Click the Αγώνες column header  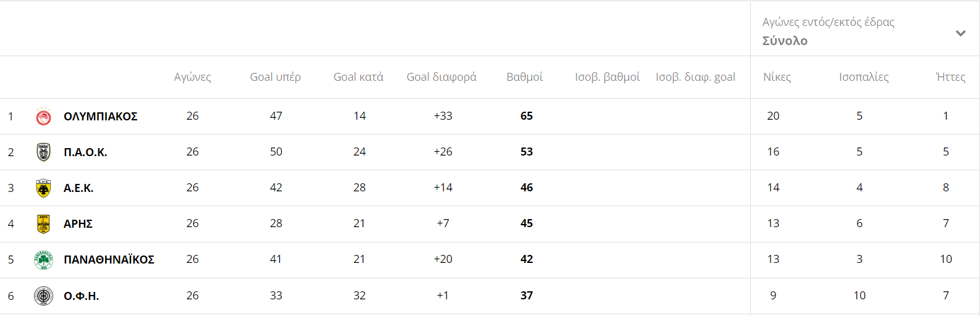(x=193, y=77)
